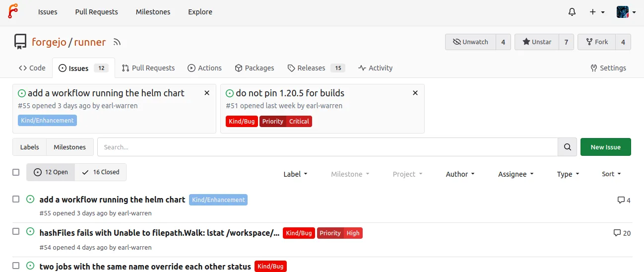
Task: Select the hashFiles issue checkbox
Action: click(16, 232)
